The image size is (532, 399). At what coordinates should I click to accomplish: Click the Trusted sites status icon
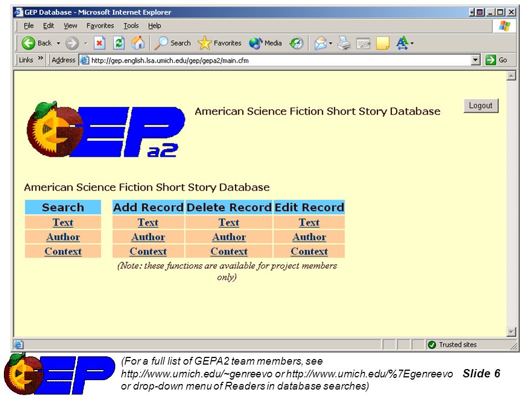tap(432, 345)
